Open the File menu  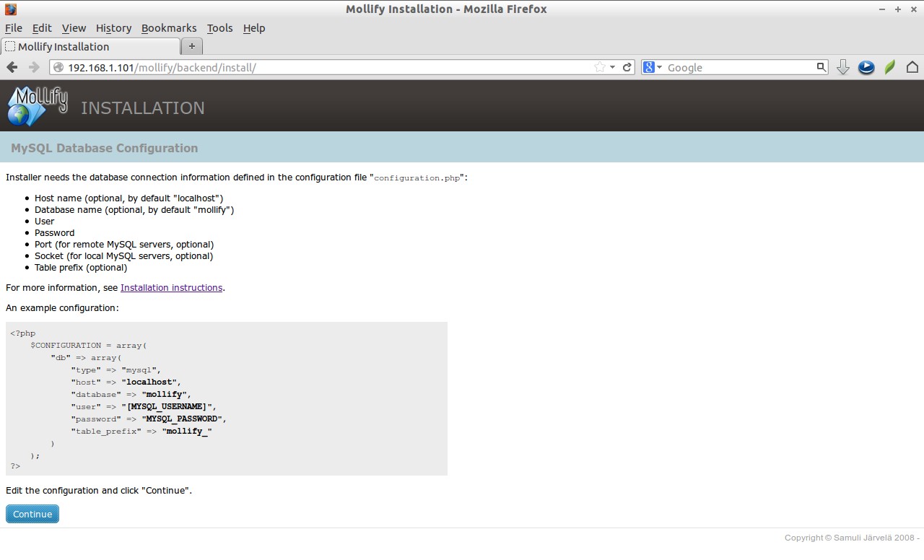tap(14, 28)
